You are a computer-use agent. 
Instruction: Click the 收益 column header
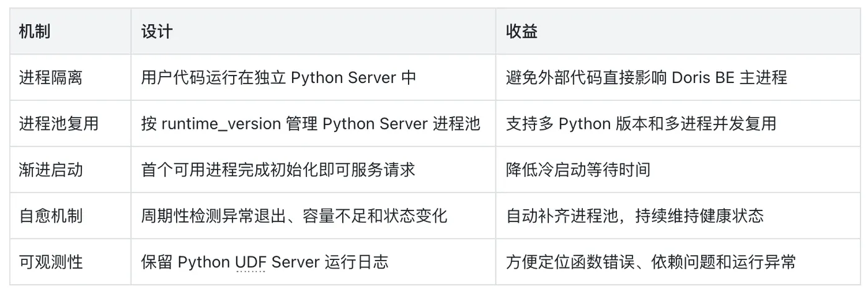tap(678, 31)
